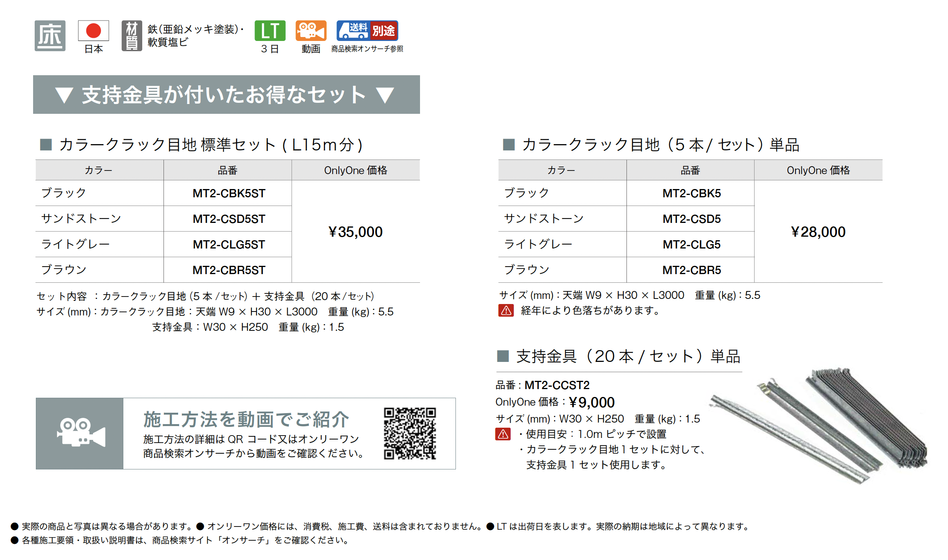Click the 材質 material icon
Viewport: 948px width, 560px height.
click(x=132, y=36)
